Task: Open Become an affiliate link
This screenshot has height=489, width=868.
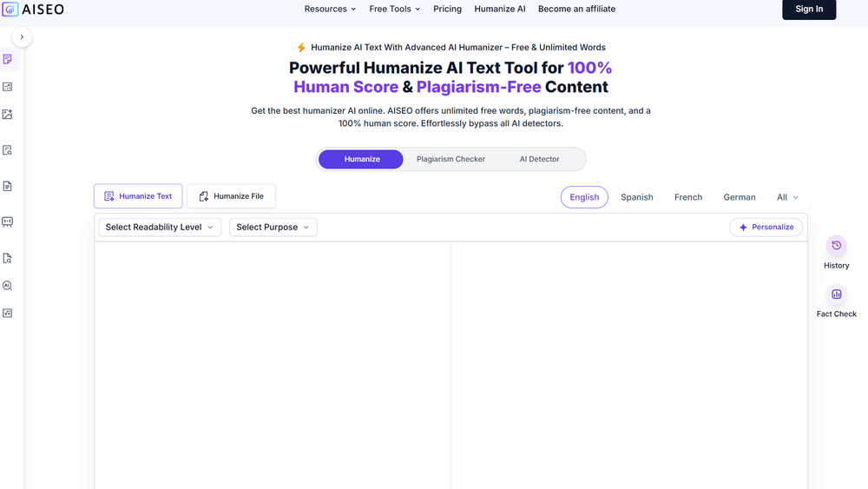Action: pos(577,9)
